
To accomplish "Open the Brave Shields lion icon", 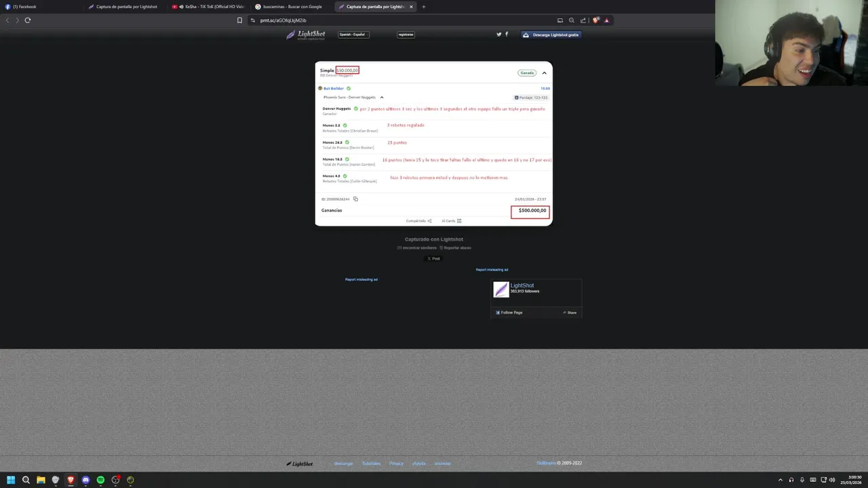I will coord(596,20).
